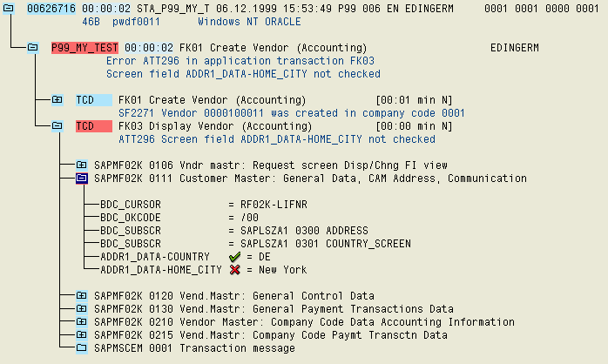Expand SAPMF02K 0215 Company Code Paymt folder
The height and width of the screenshot is (364, 608).
coord(81,335)
